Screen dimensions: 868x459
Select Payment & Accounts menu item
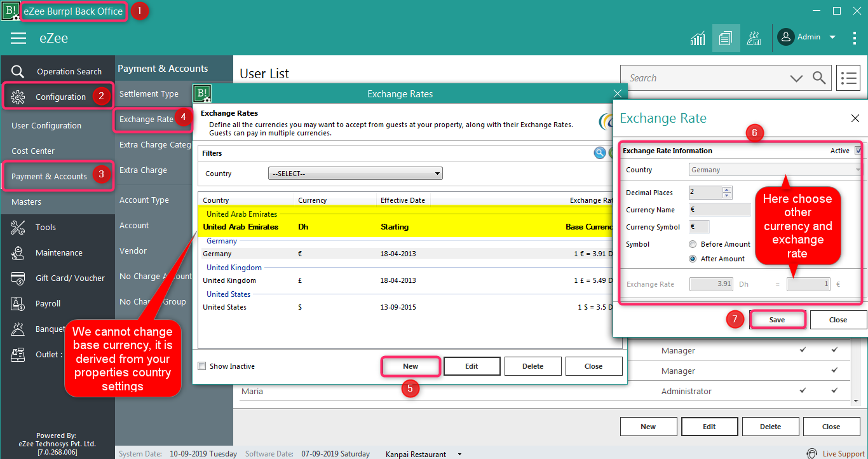click(49, 176)
